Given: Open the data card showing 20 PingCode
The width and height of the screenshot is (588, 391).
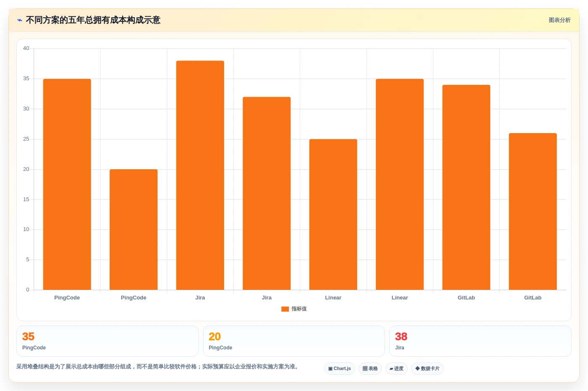Looking at the screenshot, I should click(294, 341).
